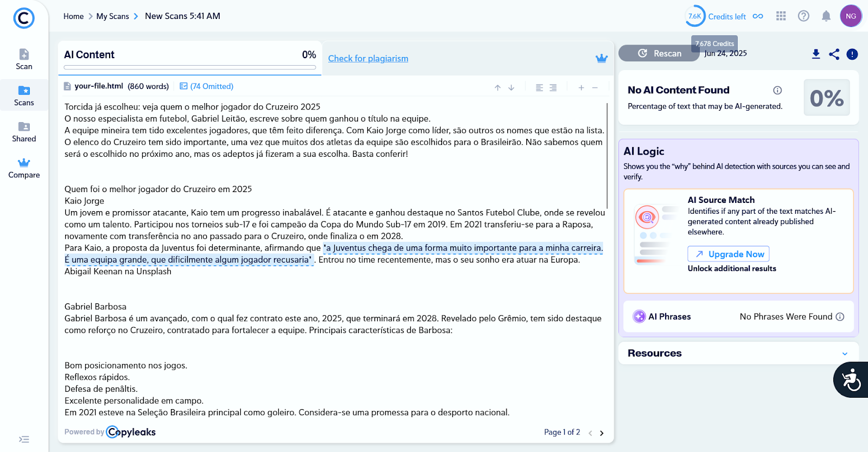The height and width of the screenshot is (452, 868).
Task: Open the accessibility widget
Action: point(851,380)
